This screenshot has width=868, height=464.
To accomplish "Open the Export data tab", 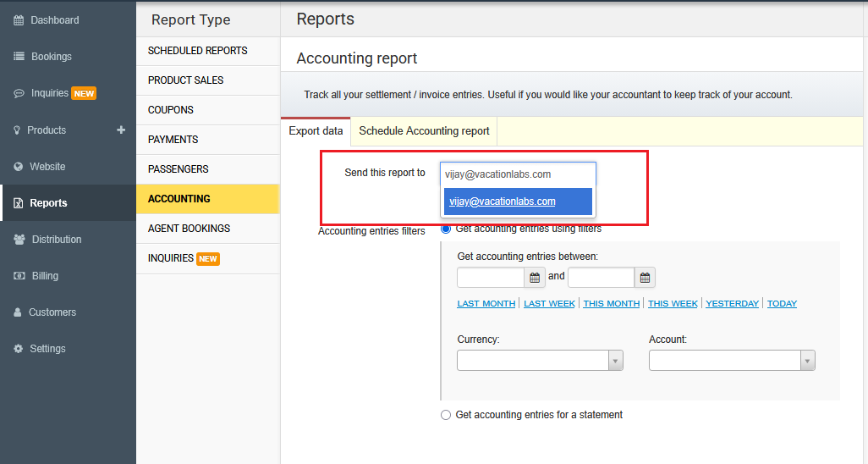I will point(316,131).
